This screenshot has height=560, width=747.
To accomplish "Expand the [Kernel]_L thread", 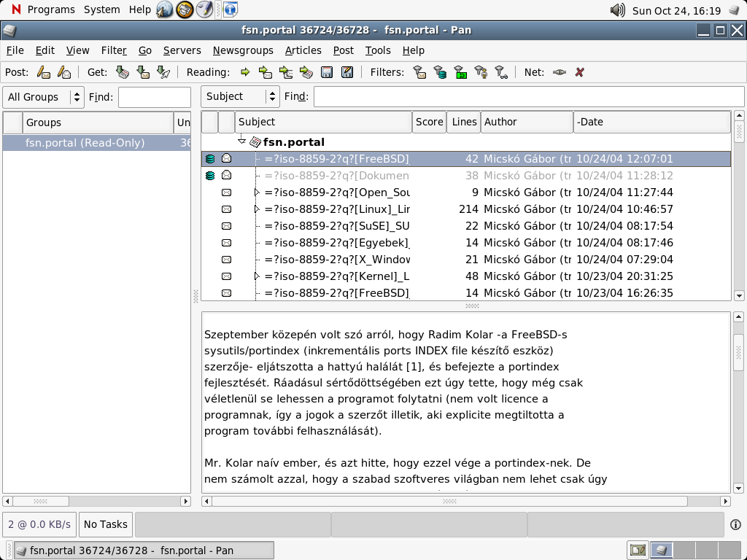I will 257,276.
